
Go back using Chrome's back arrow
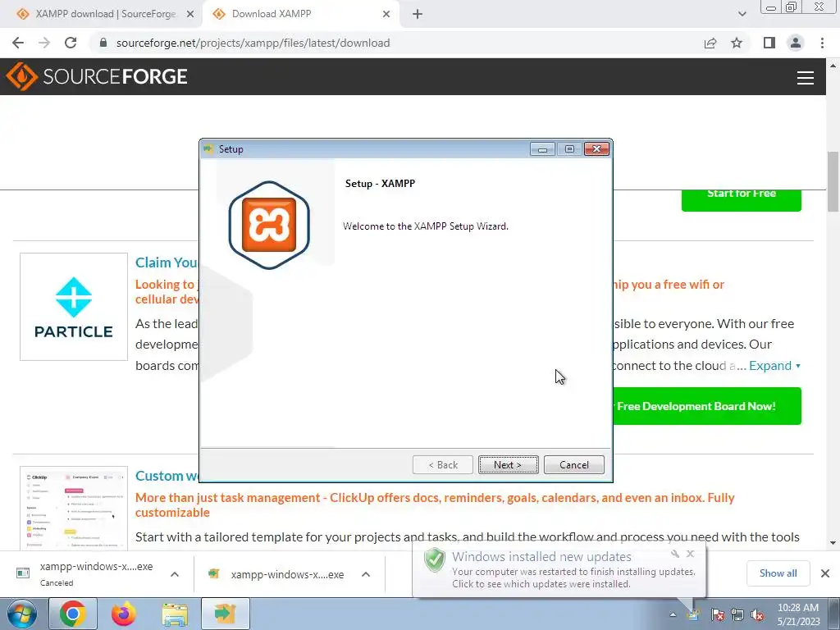[x=18, y=43]
